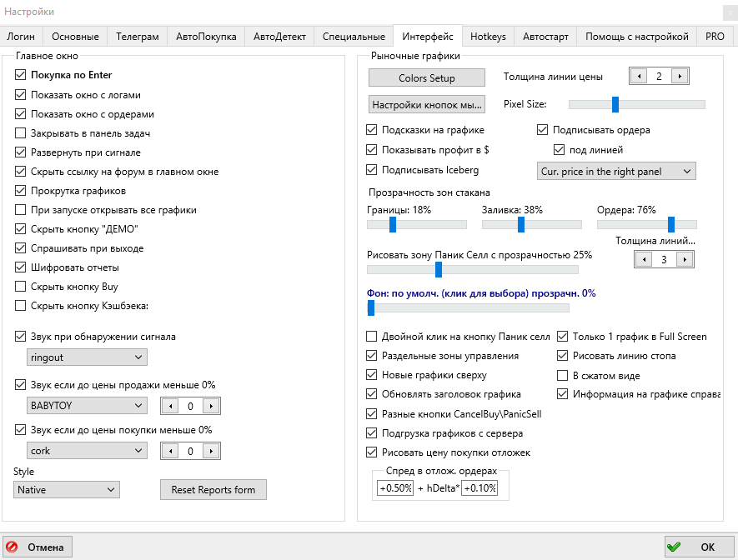Viewport: 738px width, 560px height.
Task: Click the +0.50% spread input field
Action: point(395,488)
